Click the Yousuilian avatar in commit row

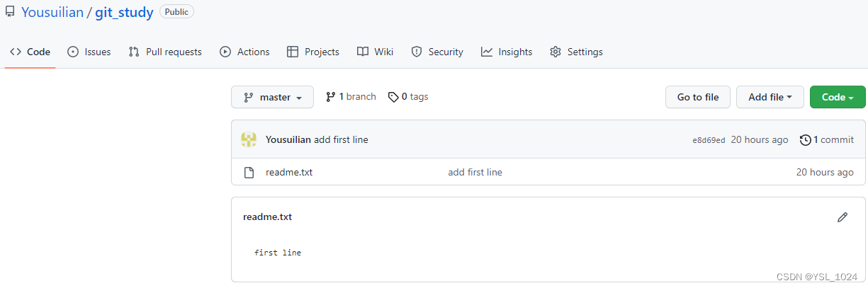tap(249, 139)
